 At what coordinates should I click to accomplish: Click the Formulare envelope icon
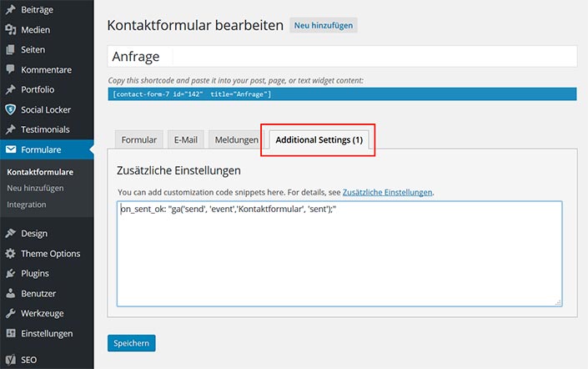tap(11, 149)
